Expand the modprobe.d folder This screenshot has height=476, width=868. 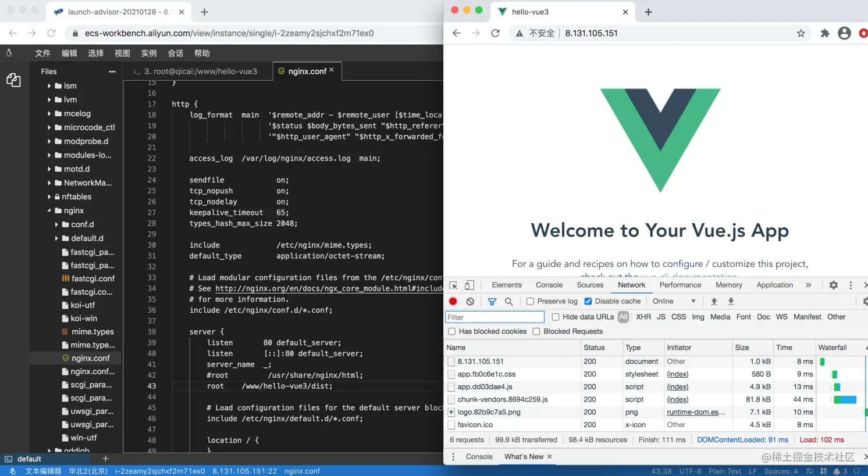49,141
